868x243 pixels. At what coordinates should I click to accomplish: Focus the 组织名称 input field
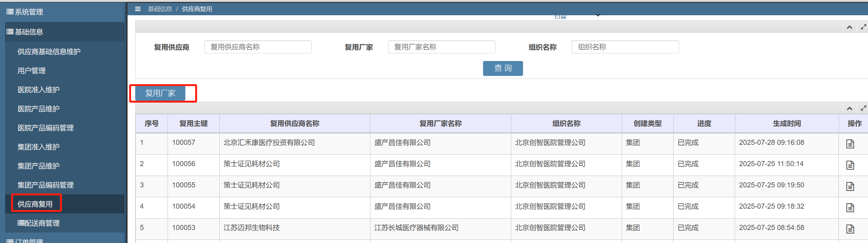tap(625, 47)
